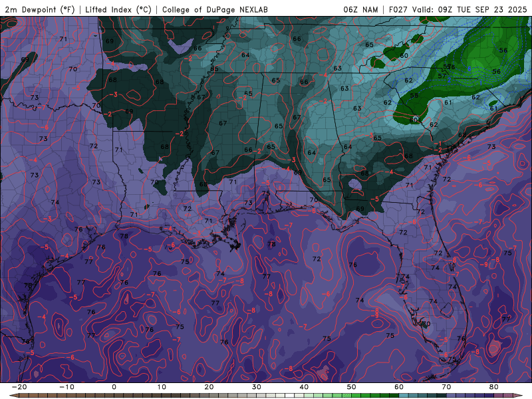
Task: Click the 'College of DuPage NEXLAB' label
Action: pyautogui.click(x=215, y=9)
